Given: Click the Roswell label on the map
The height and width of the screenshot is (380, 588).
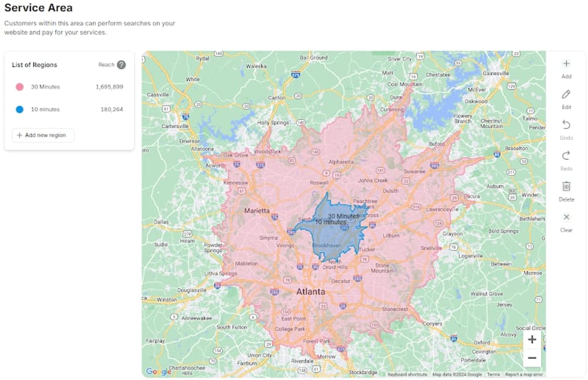Looking at the screenshot, I should click(319, 183).
